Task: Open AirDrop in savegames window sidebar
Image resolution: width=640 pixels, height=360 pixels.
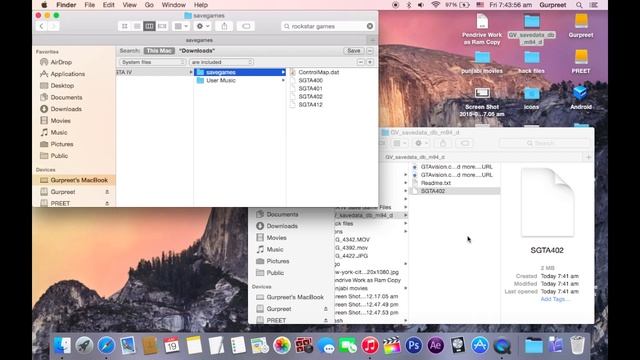Action: pos(61,62)
